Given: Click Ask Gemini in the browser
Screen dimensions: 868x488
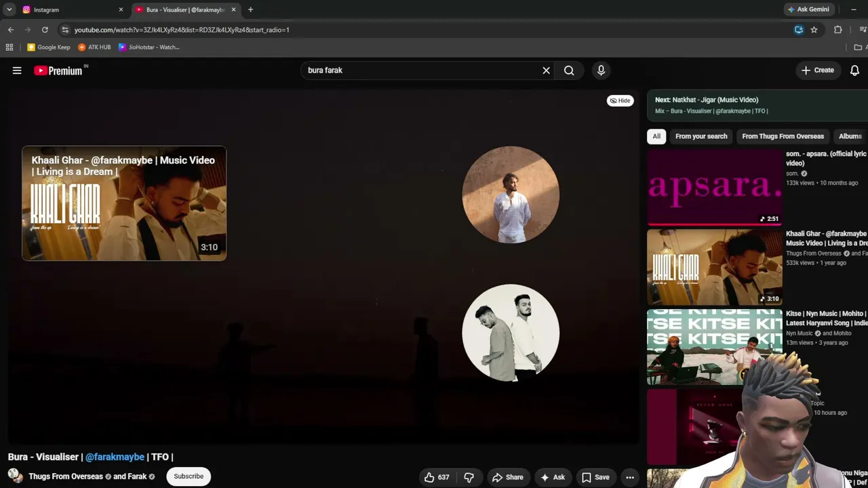Looking at the screenshot, I should tap(808, 9).
